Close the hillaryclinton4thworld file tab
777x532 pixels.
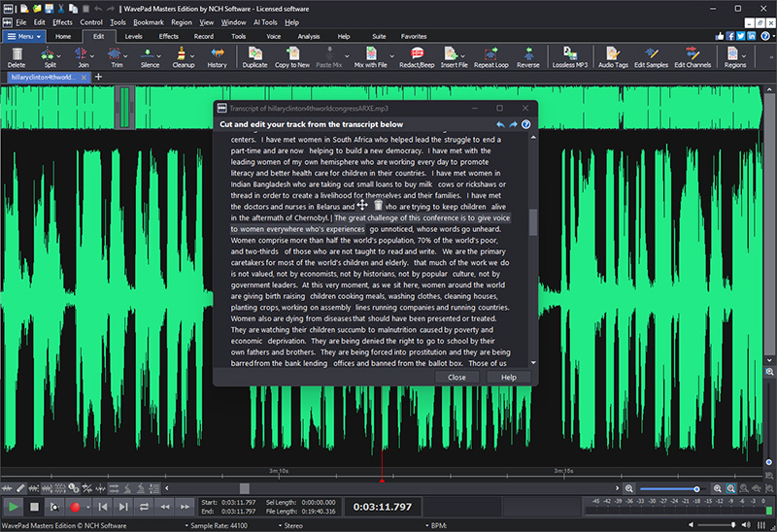click(x=84, y=78)
